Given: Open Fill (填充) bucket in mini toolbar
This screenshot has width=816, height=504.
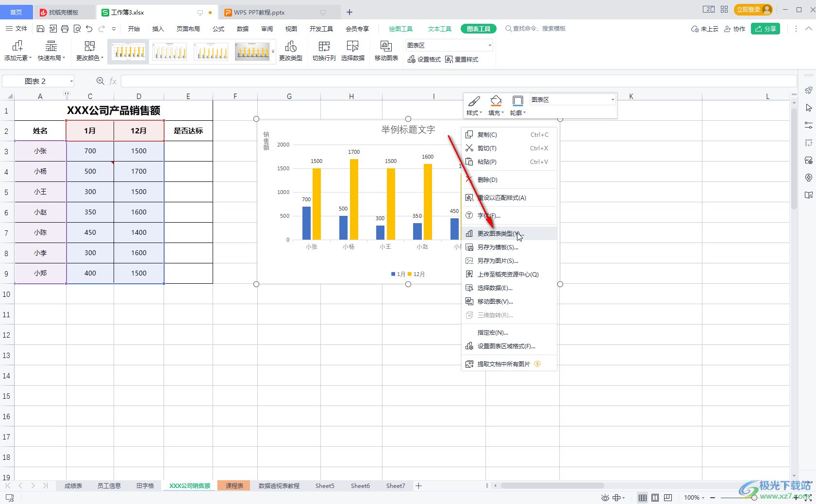Looking at the screenshot, I should click(x=496, y=105).
